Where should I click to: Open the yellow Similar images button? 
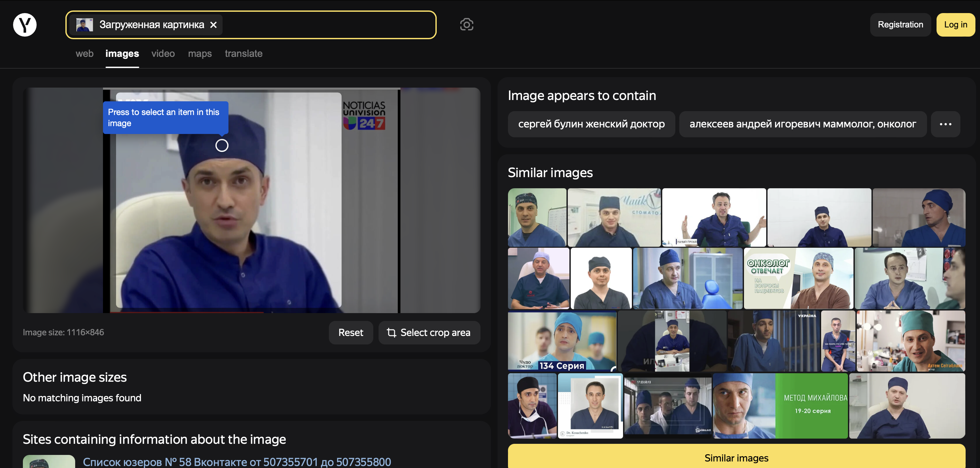point(736,458)
